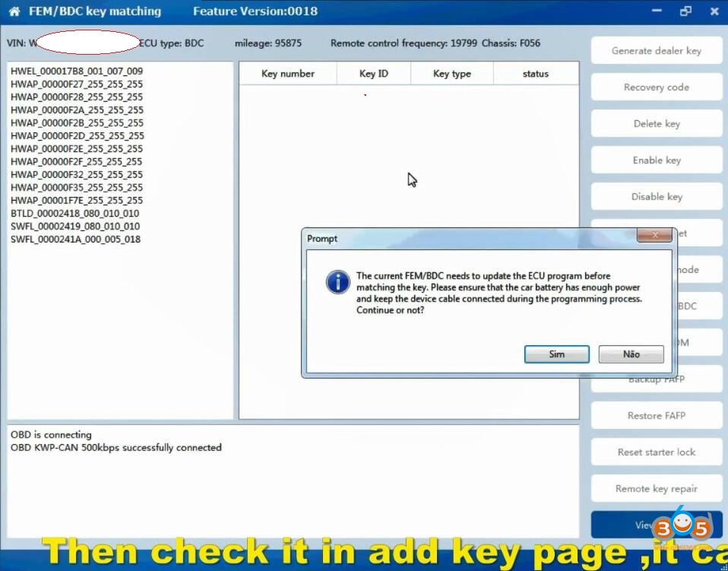Click Reset starter lock button
This screenshot has height=571, width=728.
click(657, 452)
